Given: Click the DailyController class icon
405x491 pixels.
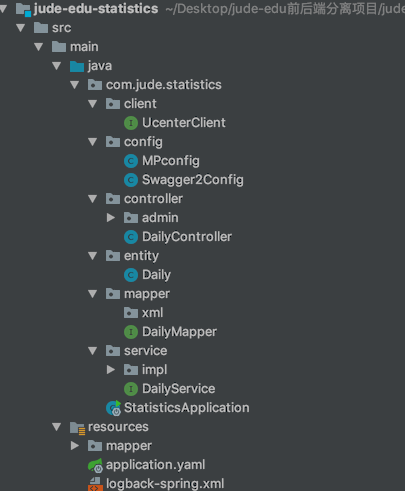Looking at the screenshot, I should point(131,237).
